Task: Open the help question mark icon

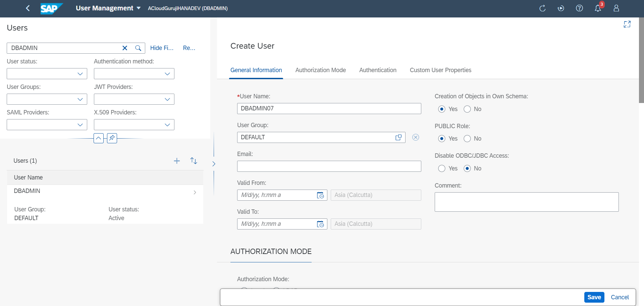Action: coord(579,8)
